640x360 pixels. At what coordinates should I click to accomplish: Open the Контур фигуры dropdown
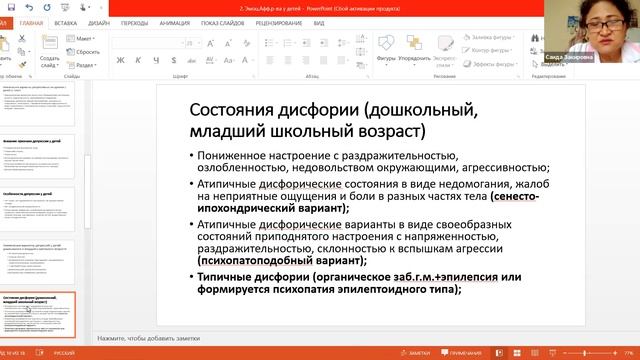coord(487,50)
